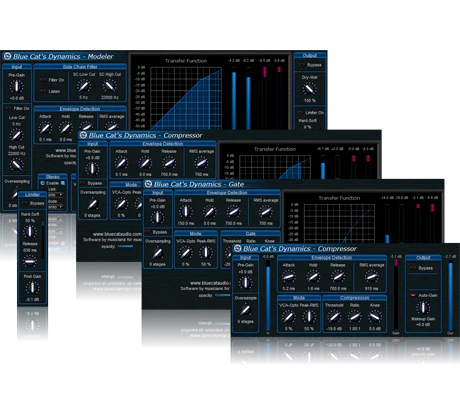The width and height of the screenshot is (460, 416).
Task: Click the opacity slider in the Gate window
Action: [x=223, y=295]
